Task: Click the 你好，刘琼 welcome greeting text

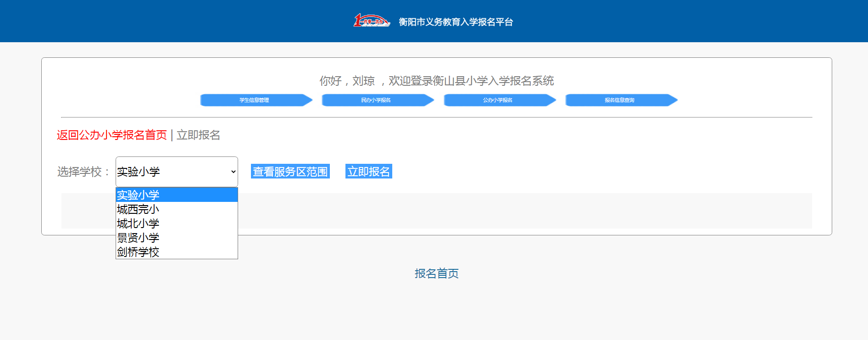Action: 347,81
